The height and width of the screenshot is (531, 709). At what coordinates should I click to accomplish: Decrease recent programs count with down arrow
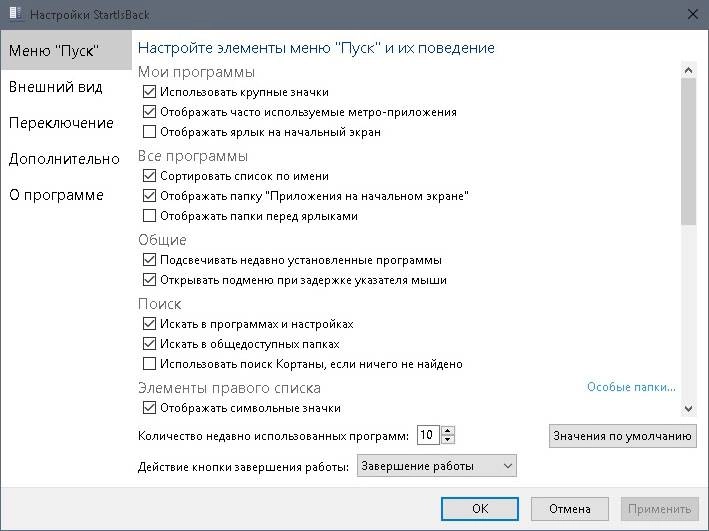point(448,440)
